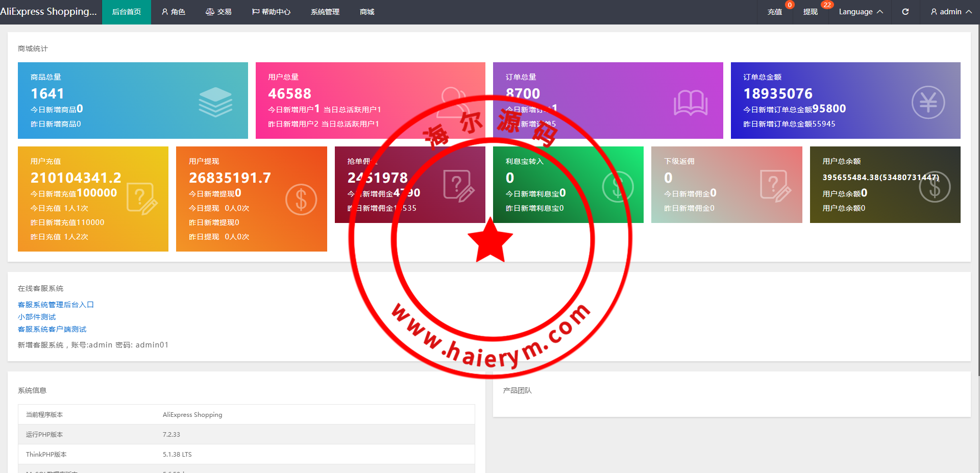Click the 小部件测试 link
The height and width of the screenshot is (473, 980).
tap(37, 317)
